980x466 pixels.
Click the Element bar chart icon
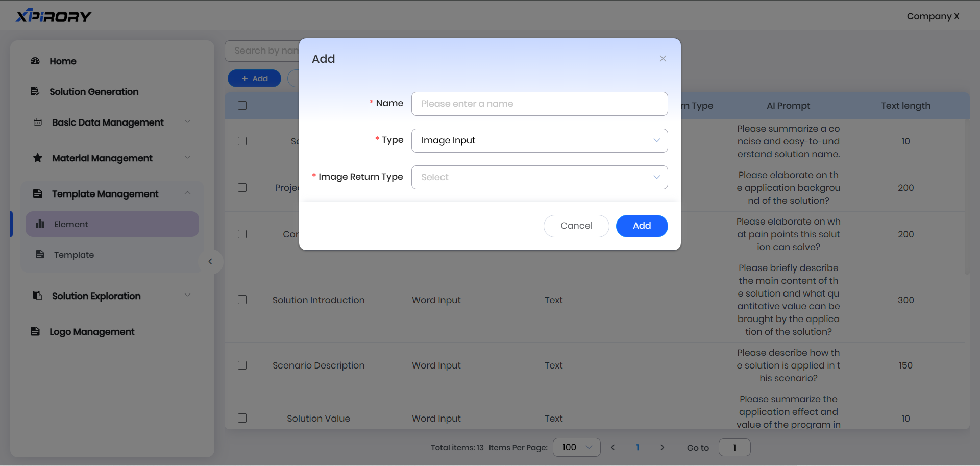click(x=40, y=224)
